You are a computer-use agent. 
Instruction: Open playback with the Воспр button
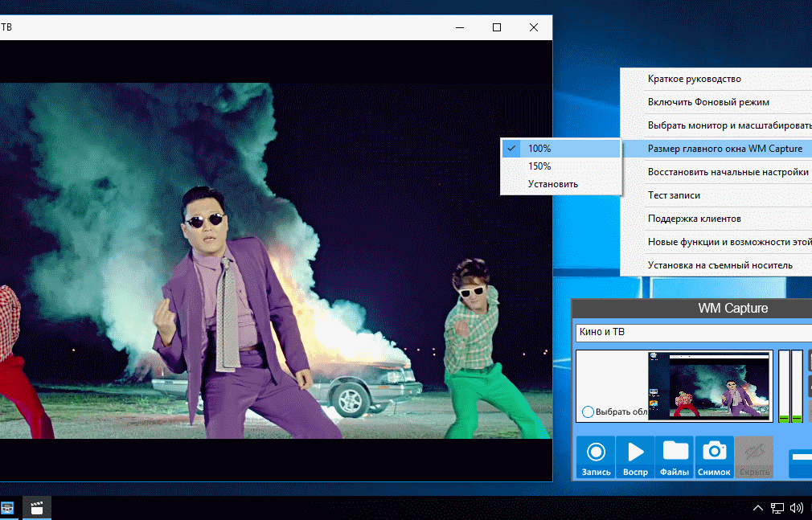pos(635,457)
